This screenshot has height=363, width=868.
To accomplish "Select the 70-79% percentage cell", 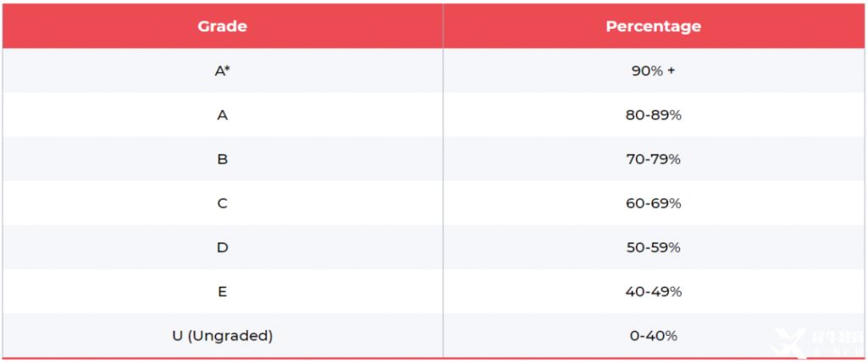I will 653,159.
